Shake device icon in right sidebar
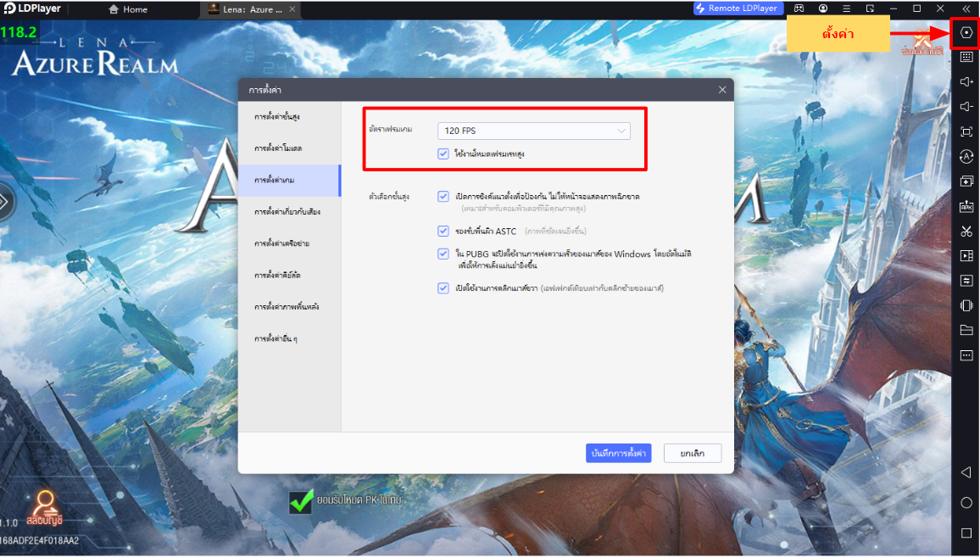 click(966, 305)
